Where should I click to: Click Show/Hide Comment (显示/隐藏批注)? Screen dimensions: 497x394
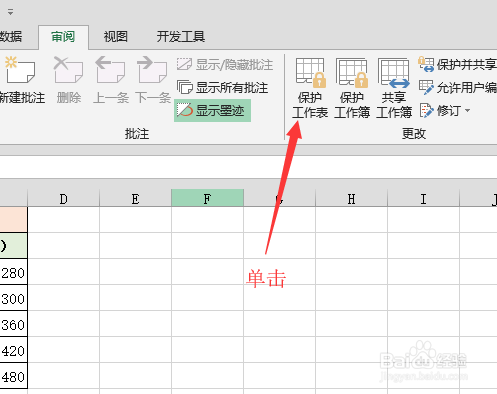tap(225, 65)
